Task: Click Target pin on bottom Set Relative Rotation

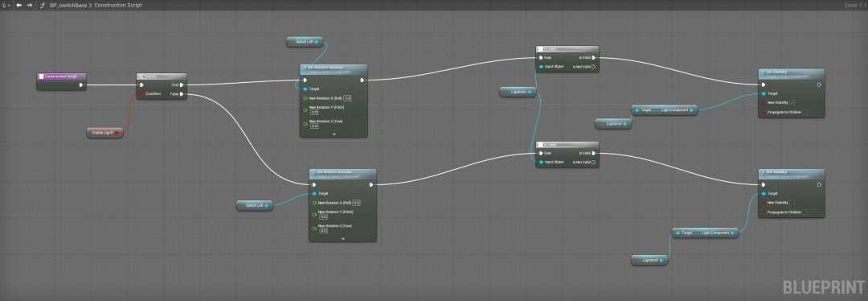Action: click(x=314, y=193)
